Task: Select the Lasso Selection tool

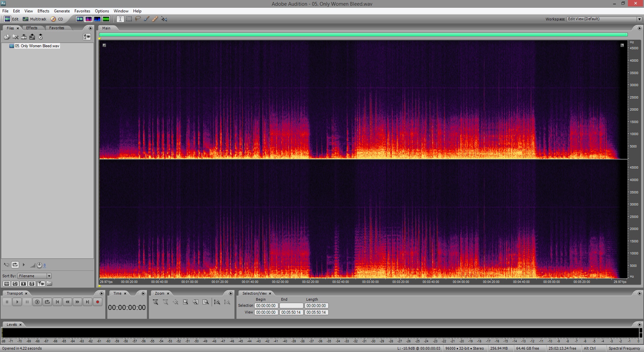Action: pos(138,19)
